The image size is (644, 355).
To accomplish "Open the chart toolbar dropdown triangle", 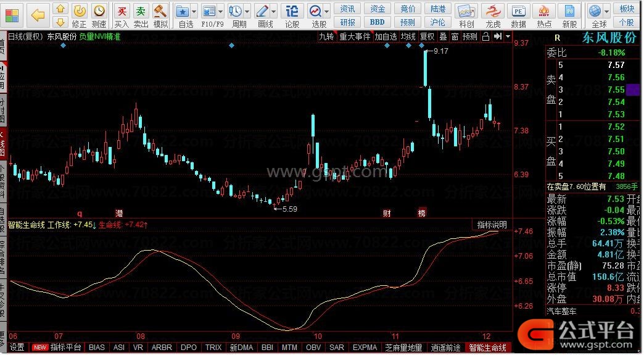I will (x=508, y=36).
